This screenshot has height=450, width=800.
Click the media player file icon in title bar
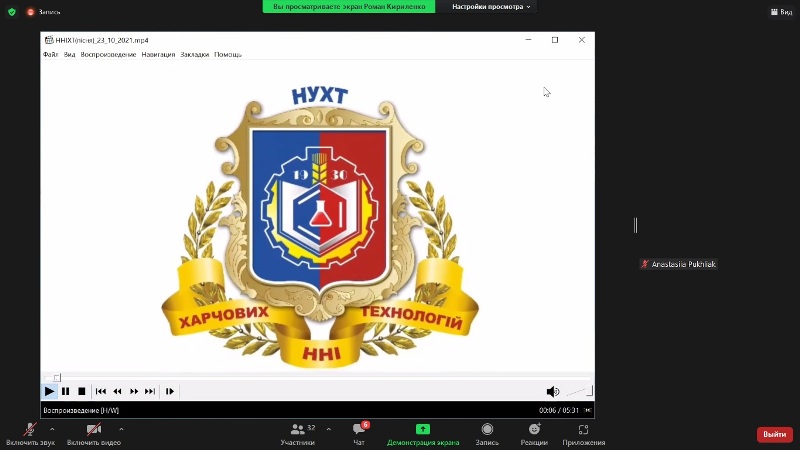48,40
